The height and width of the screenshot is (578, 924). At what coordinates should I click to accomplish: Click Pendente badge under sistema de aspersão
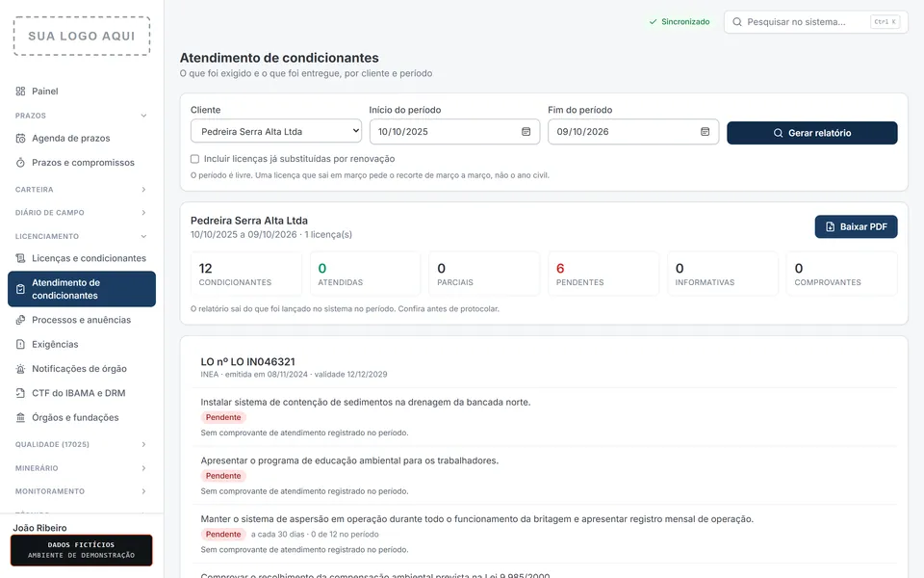[x=223, y=534]
